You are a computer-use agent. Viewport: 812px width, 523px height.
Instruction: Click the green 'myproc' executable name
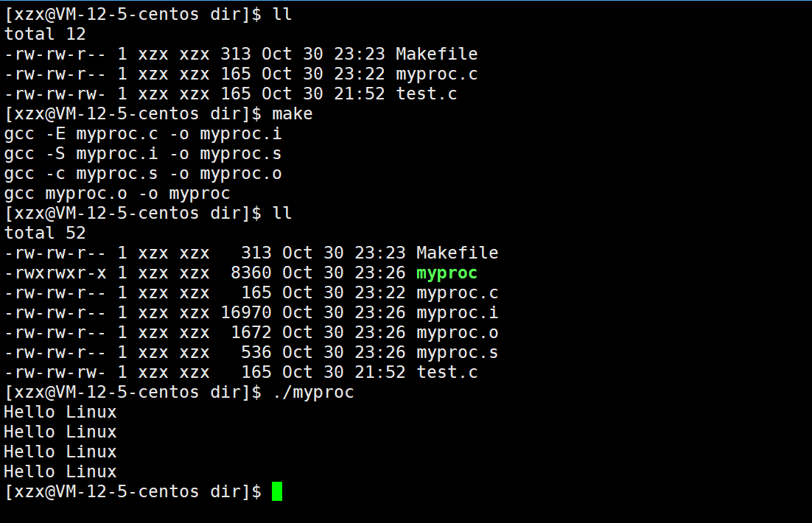[x=447, y=273]
